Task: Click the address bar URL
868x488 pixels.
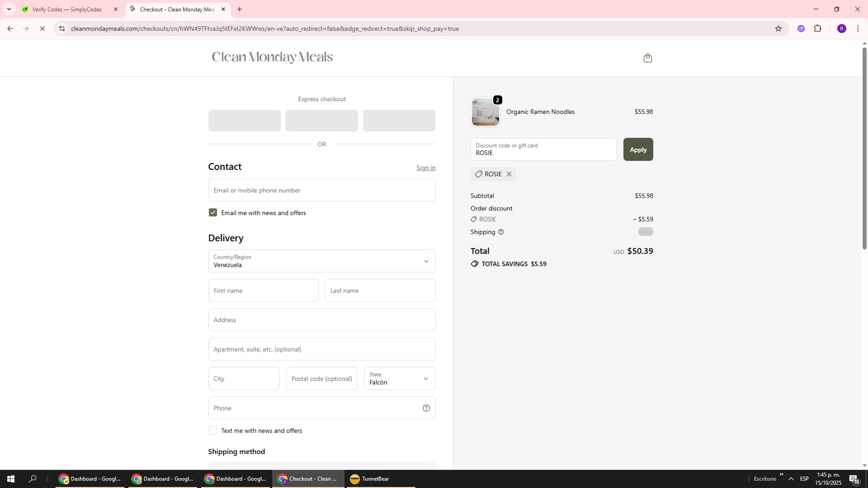Action: (265, 28)
